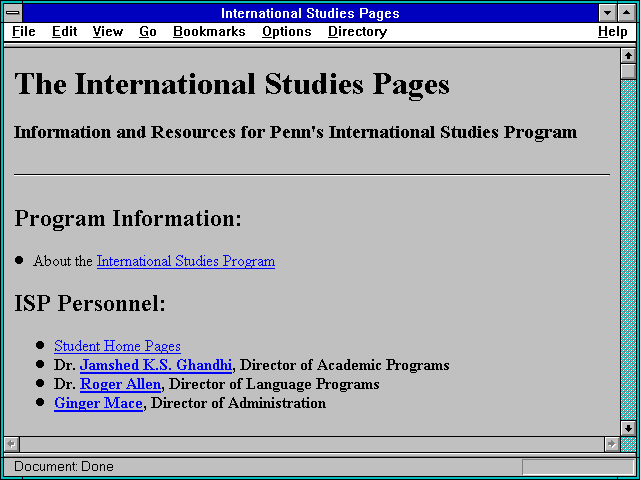The width and height of the screenshot is (640, 480).
Task: Visit Jamshed K.S. Ghandhi's page link
Action: tap(156, 365)
